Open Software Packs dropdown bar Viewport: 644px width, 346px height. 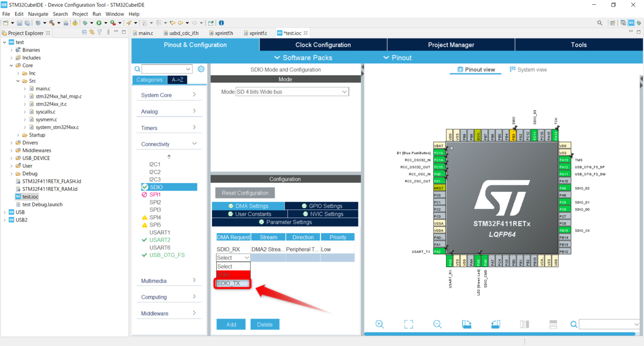(x=303, y=57)
